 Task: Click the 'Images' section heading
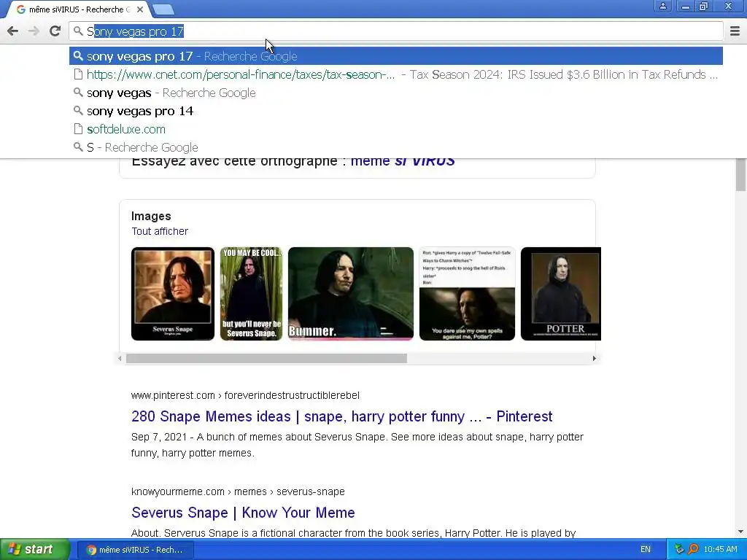click(151, 216)
